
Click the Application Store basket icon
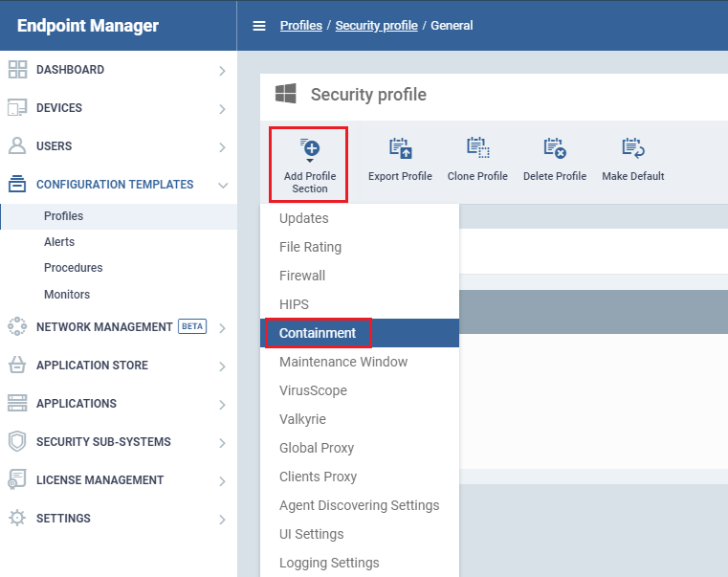pos(17,366)
